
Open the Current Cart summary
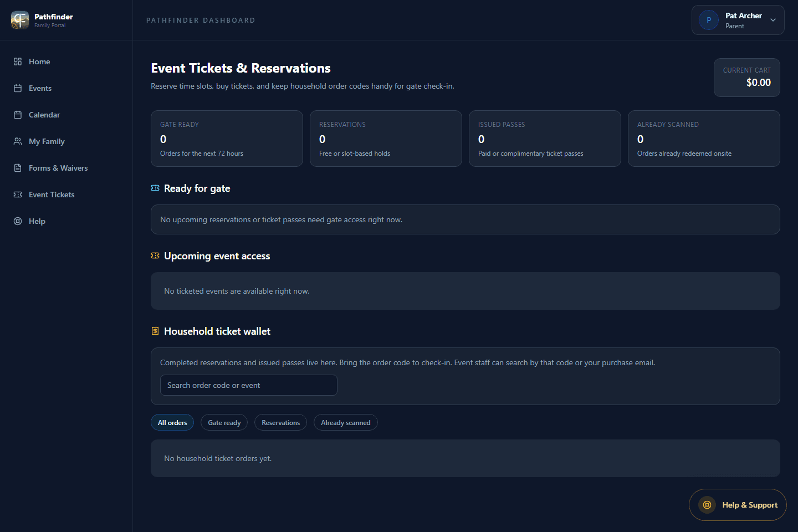tap(746, 78)
